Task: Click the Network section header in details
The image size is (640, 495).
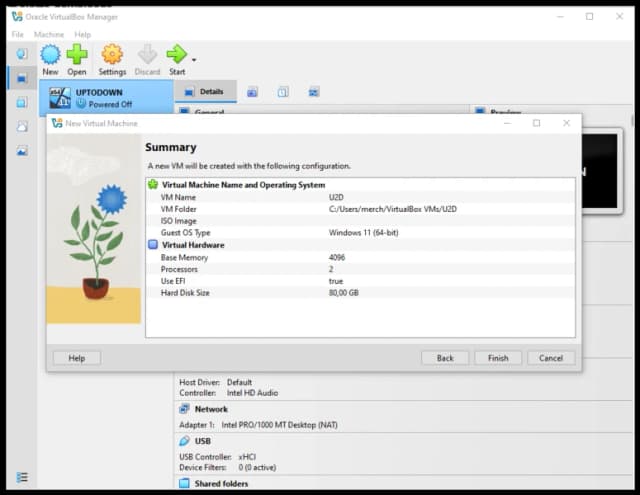Action: point(211,409)
